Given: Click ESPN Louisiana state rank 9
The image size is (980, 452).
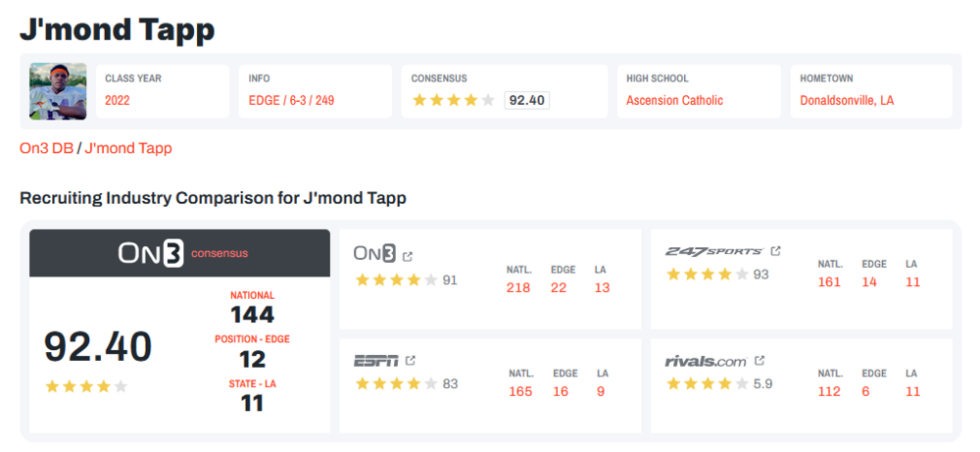Looking at the screenshot, I should point(601,391).
